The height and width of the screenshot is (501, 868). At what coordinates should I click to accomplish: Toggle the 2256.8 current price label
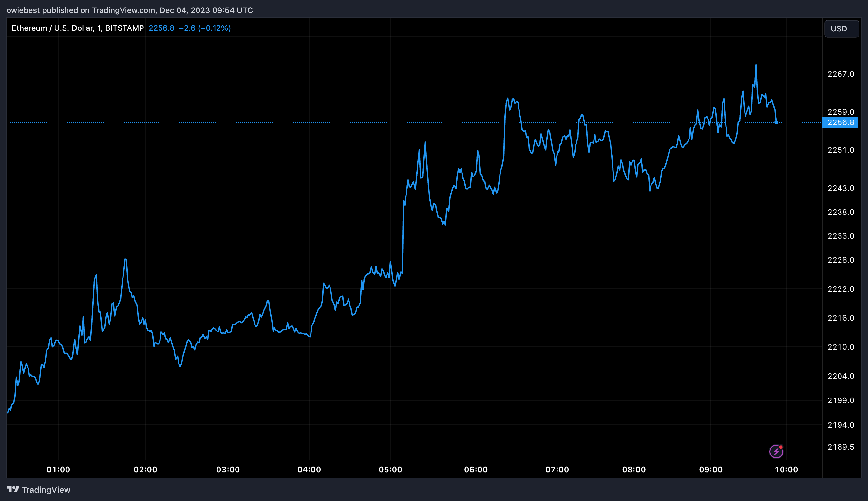(x=840, y=122)
